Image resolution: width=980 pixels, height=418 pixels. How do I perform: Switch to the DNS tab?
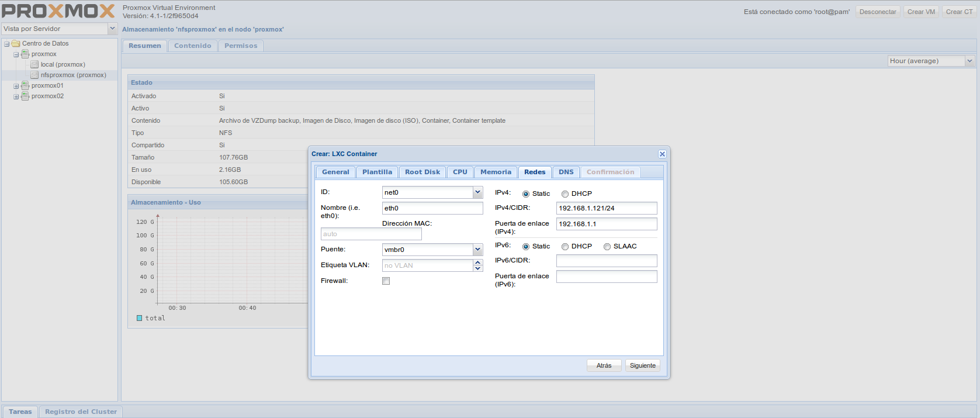point(566,172)
